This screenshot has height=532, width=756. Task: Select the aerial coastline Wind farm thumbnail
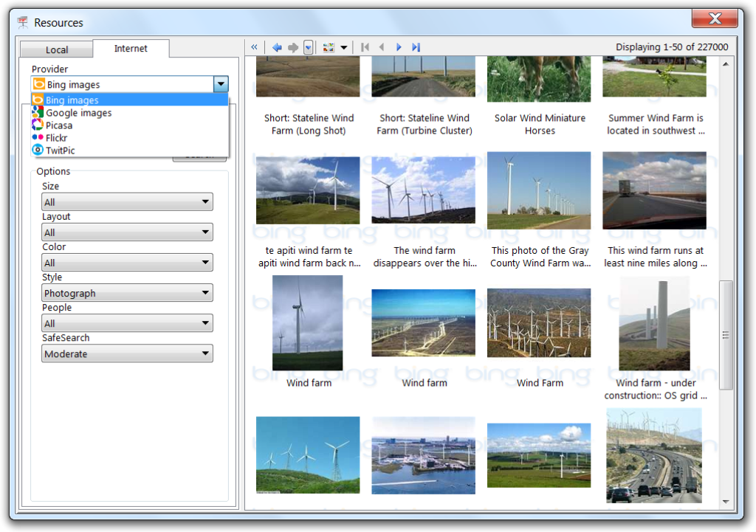[423, 323]
